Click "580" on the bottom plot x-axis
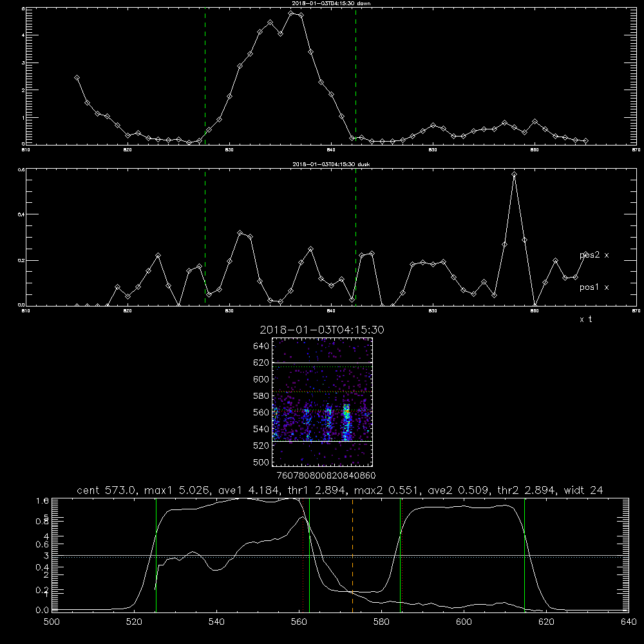Viewport: 644px width, 644px height. coord(381,622)
